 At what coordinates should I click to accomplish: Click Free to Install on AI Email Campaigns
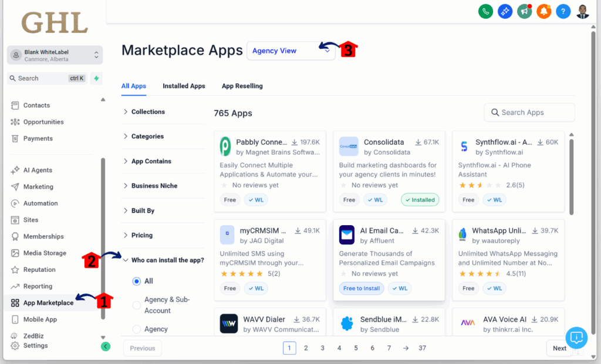361,288
